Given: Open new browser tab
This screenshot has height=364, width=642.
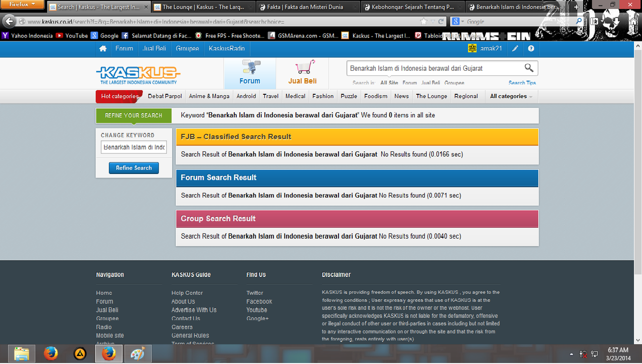Looking at the screenshot, I should coord(576,7).
